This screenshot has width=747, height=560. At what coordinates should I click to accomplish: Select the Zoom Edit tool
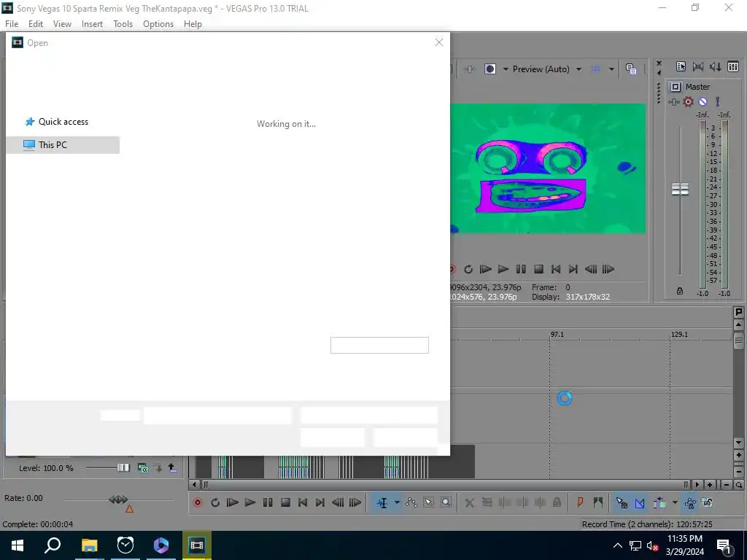(x=446, y=502)
